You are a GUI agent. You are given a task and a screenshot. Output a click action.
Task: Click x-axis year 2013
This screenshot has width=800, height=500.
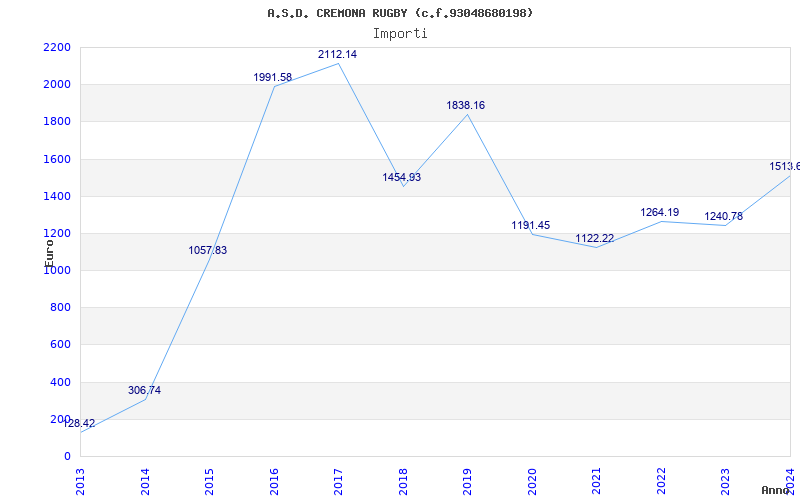81,482
